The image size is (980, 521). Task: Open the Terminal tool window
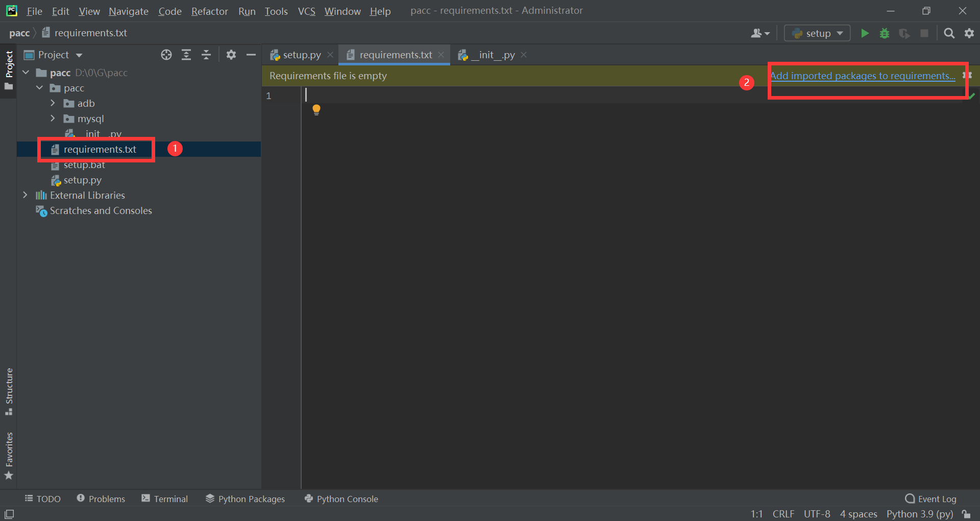pyautogui.click(x=164, y=499)
